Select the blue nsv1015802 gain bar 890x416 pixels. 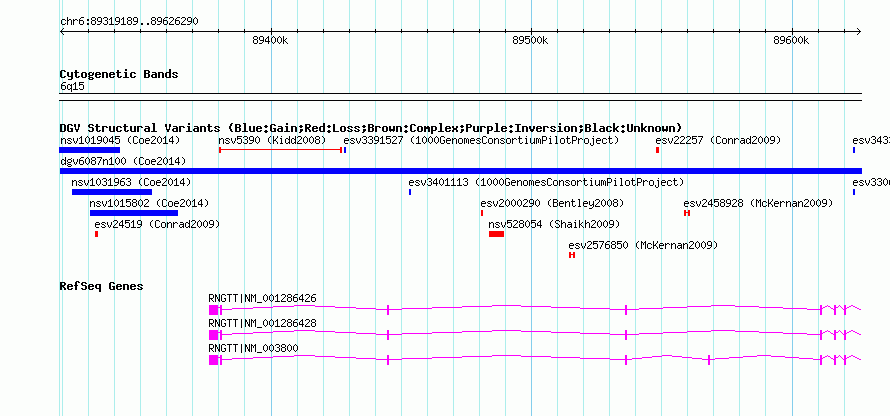coord(134,213)
